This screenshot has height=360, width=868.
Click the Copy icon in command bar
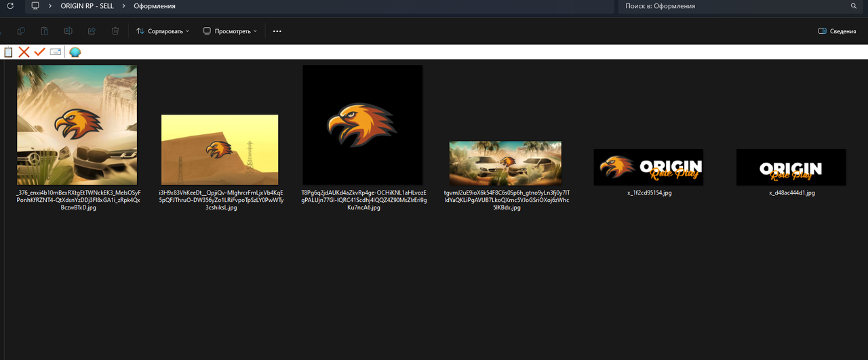(21, 31)
